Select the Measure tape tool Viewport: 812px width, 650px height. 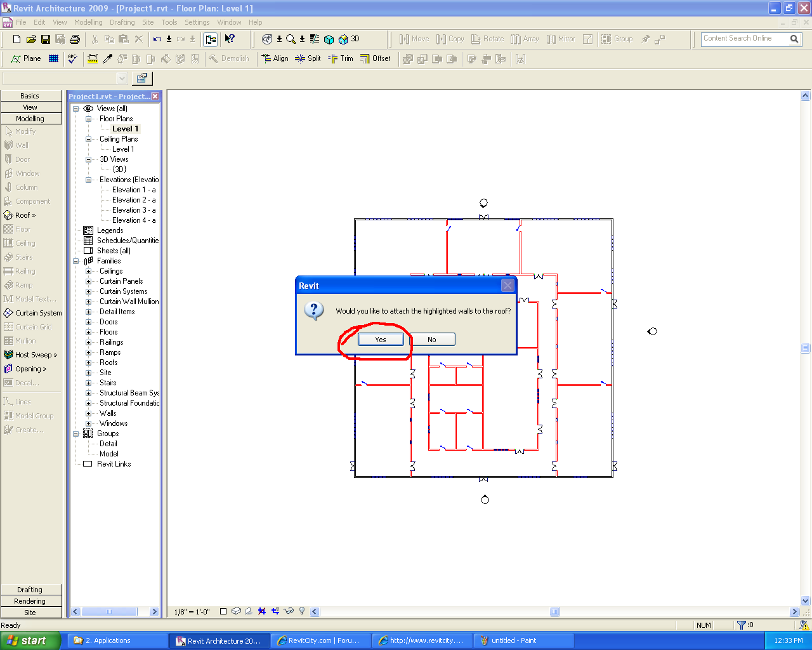point(93,59)
